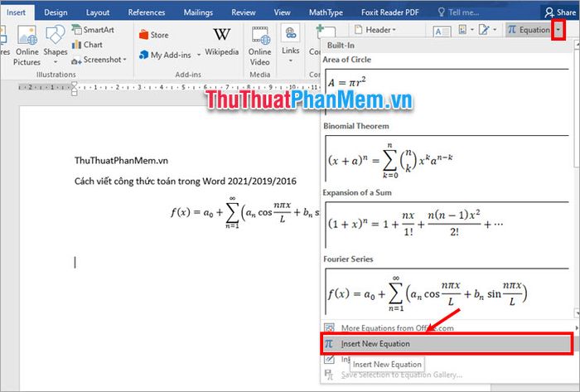580x392 pixels.
Task: Click the ThuThuatPhanMem.vn document text line
Action: click(x=121, y=161)
